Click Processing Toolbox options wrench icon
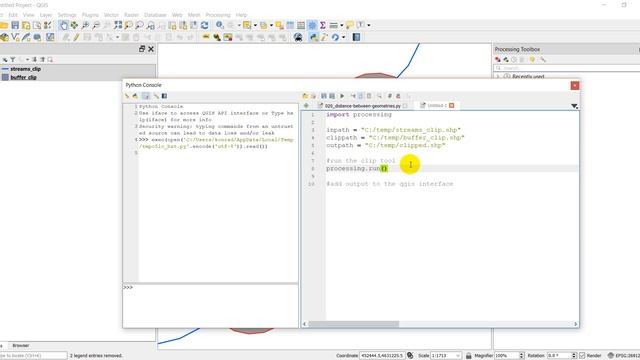This screenshot has height=360, width=640. pyautogui.click(x=542, y=60)
